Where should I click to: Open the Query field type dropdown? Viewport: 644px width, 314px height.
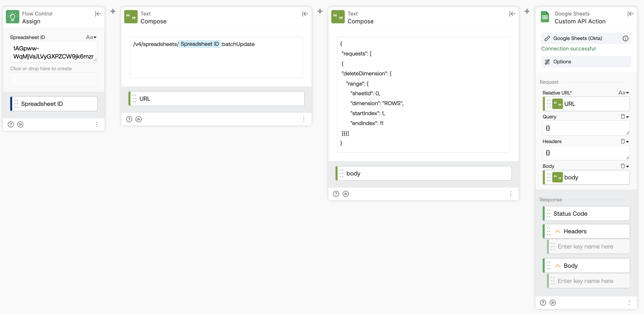pyautogui.click(x=625, y=117)
